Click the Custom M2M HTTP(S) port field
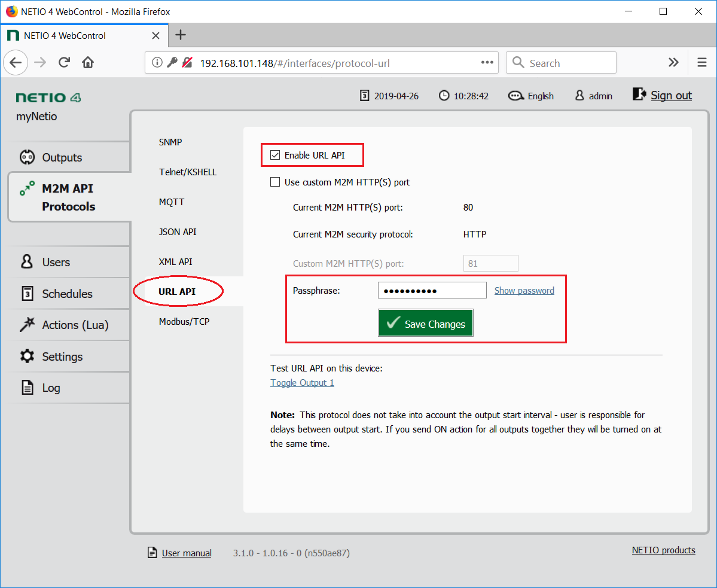This screenshot has height=588, width=717. [x=490, y=263]
